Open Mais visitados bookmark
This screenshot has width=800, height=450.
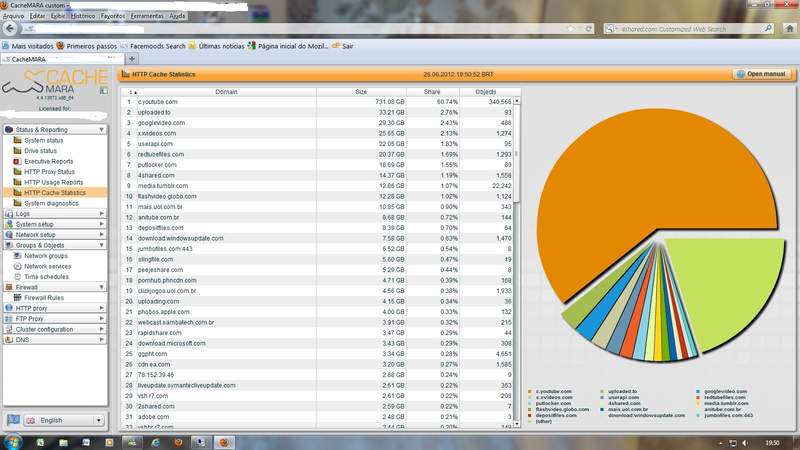pyautogui.click(x=28, y=46)
